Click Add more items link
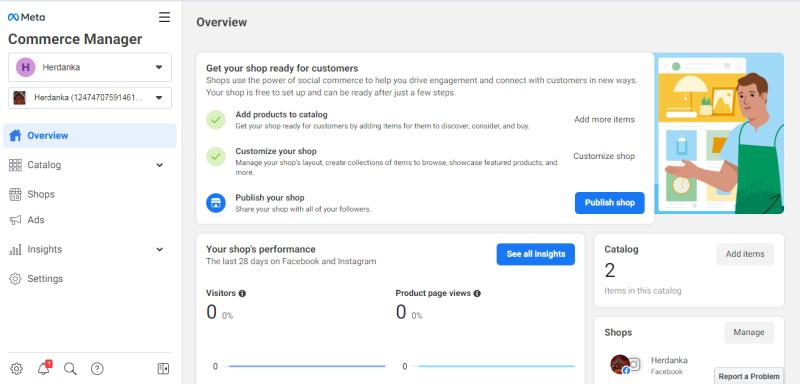800x384 pixels. coord(605,120)
